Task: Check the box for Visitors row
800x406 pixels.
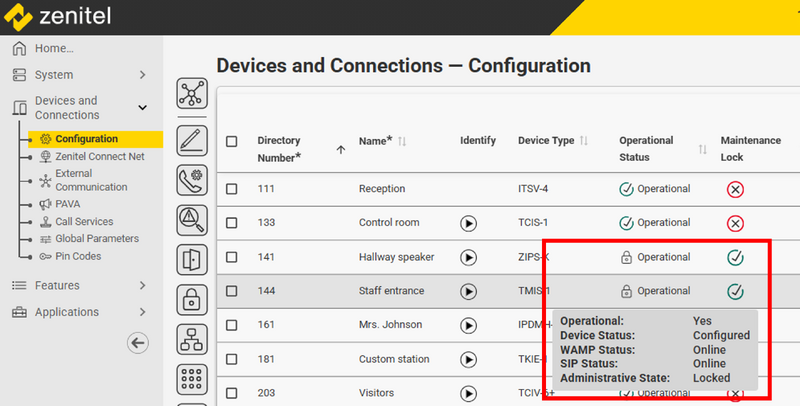Action: [232, 393]
